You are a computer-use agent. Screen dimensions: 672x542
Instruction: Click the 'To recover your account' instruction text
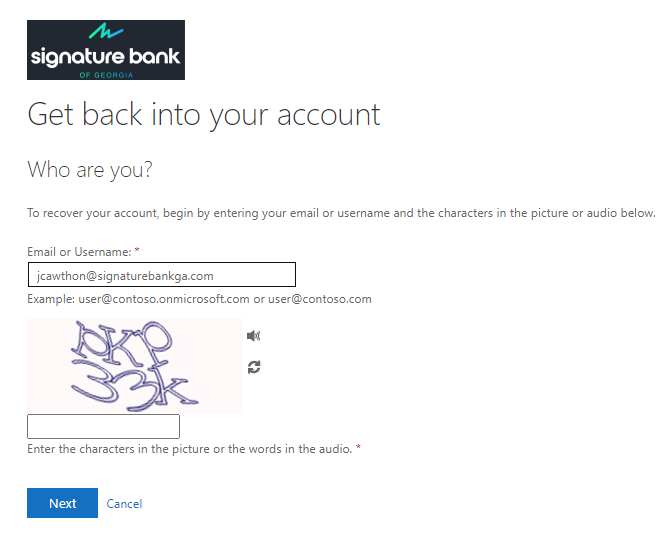[x=341, y=213]
